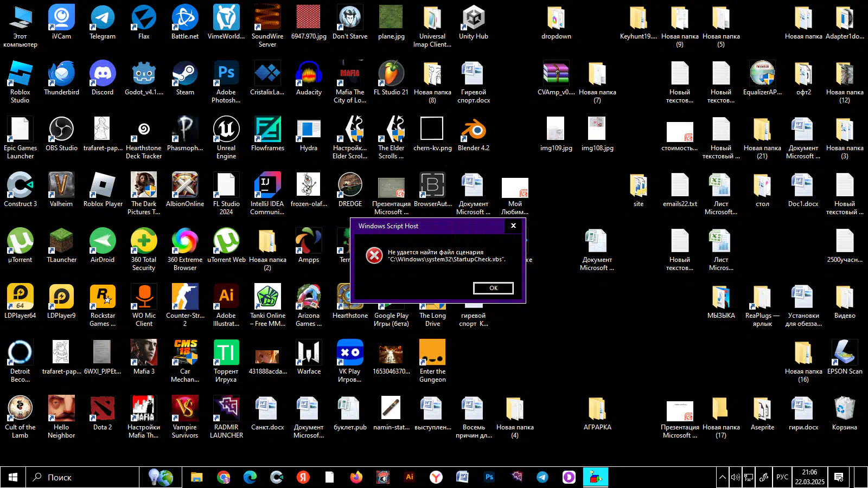Open Google Chrome from the taskbar
The image size is (868, 488).
click(x=224, y=477)
